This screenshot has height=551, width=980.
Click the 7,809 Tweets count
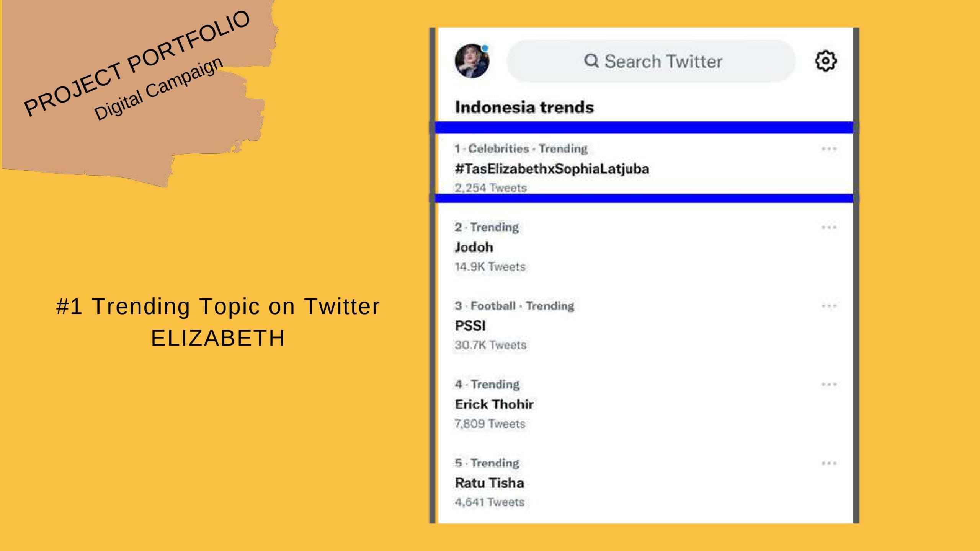coord(490,424)
